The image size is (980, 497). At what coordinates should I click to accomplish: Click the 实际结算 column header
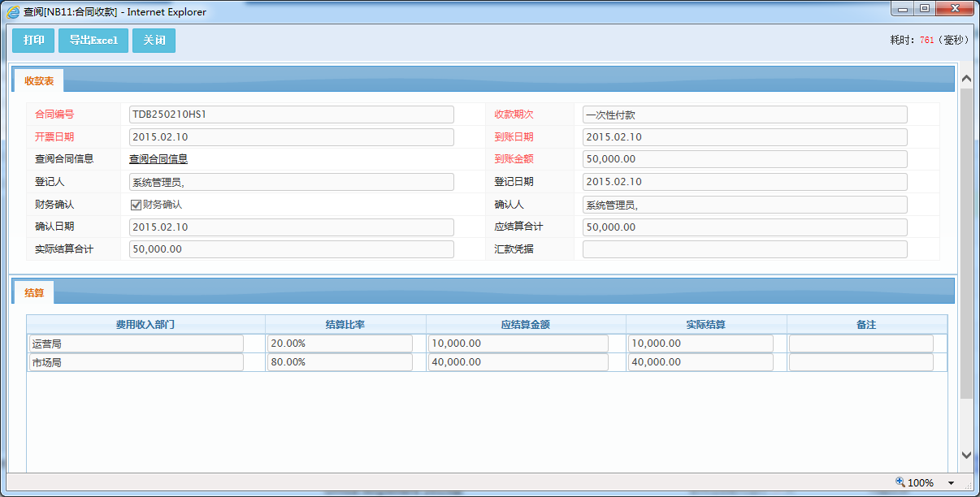[706, 325]
